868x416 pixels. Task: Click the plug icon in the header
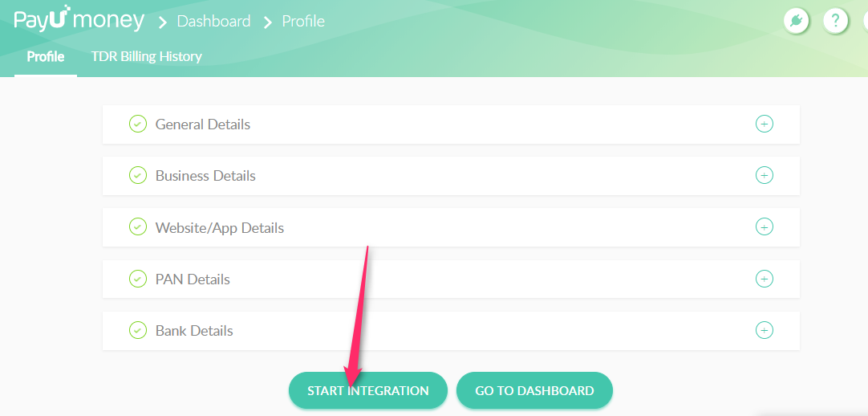point(796,21)
